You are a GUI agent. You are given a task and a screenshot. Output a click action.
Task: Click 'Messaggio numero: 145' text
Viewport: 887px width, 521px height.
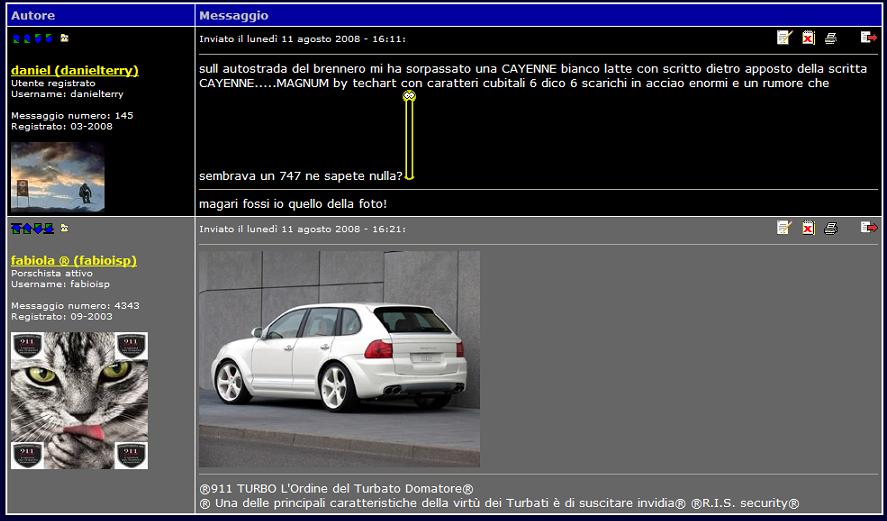tap(72, 115)
